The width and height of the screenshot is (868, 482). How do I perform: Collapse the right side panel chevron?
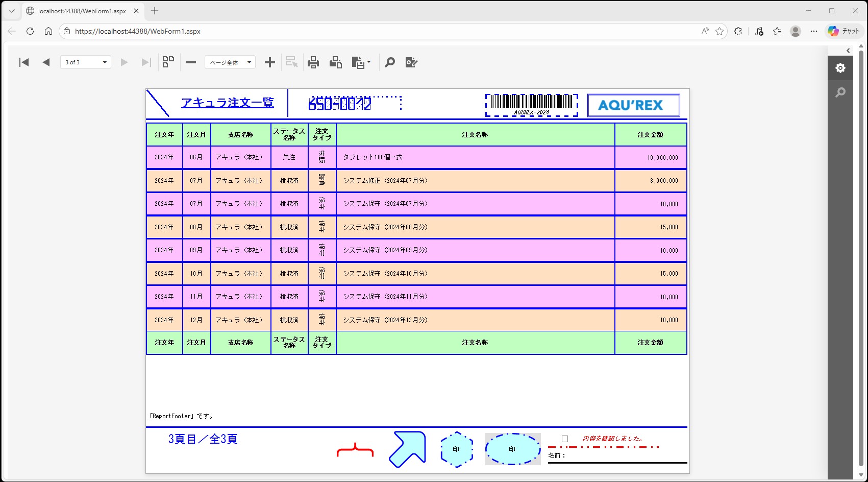pos(848,51)
